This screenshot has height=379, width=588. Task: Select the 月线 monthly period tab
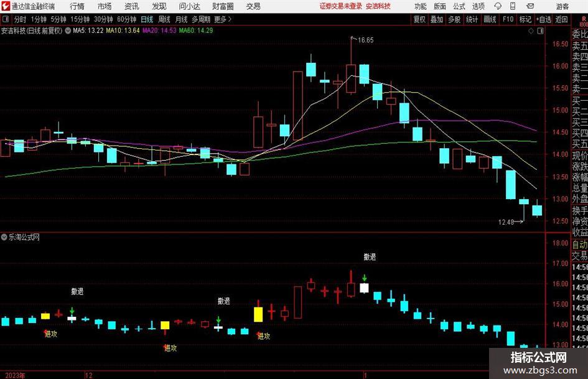tap(182, 19)
